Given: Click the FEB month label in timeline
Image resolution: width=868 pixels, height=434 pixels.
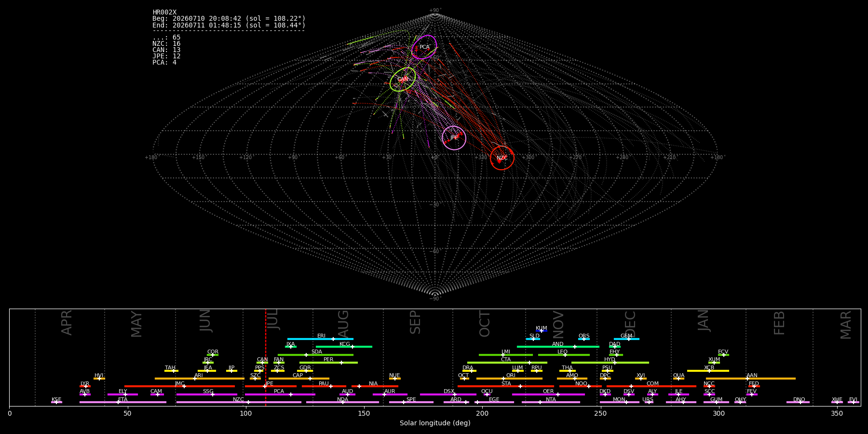Looking at the screenshot, I should coord(779,323).
